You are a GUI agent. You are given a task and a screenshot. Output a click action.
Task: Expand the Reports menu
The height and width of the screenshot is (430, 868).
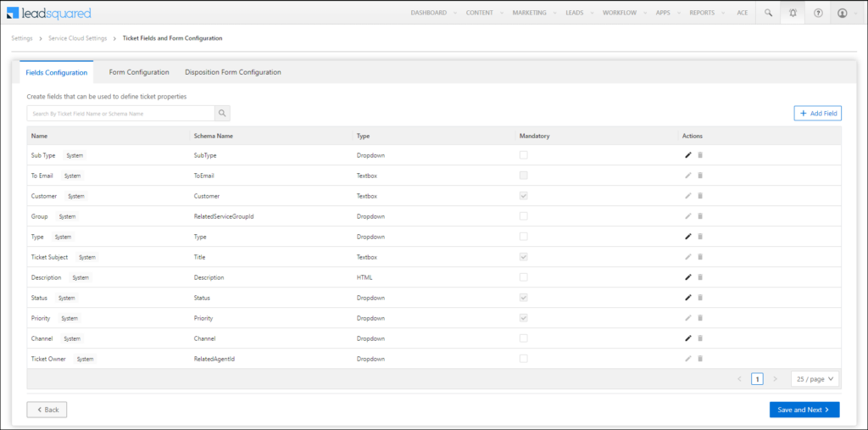[707, 13]
